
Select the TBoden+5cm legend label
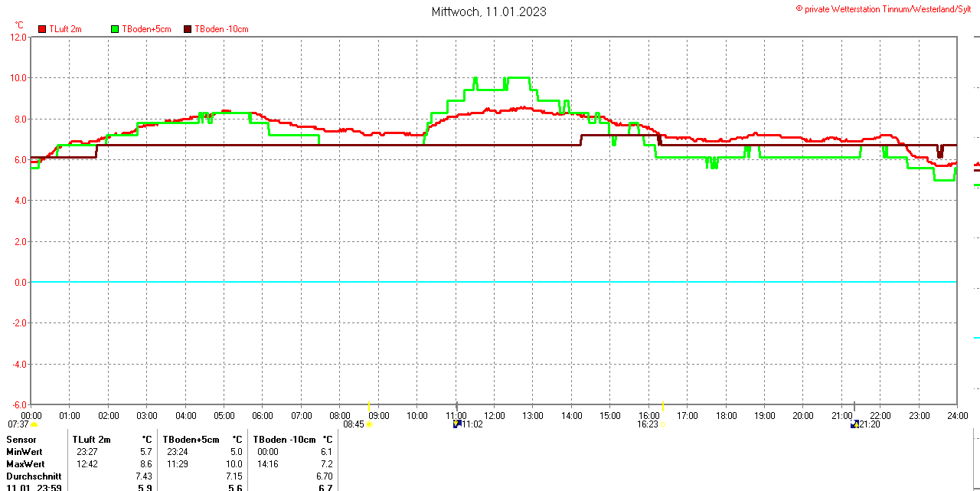pyautogui.click(x=146, y=29)
